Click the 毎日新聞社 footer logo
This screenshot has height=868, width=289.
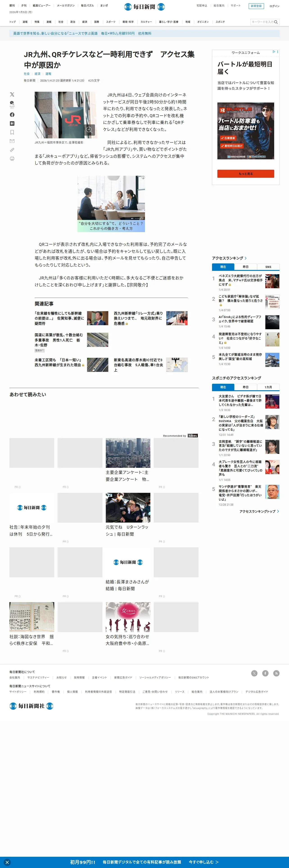pos(31,706)
